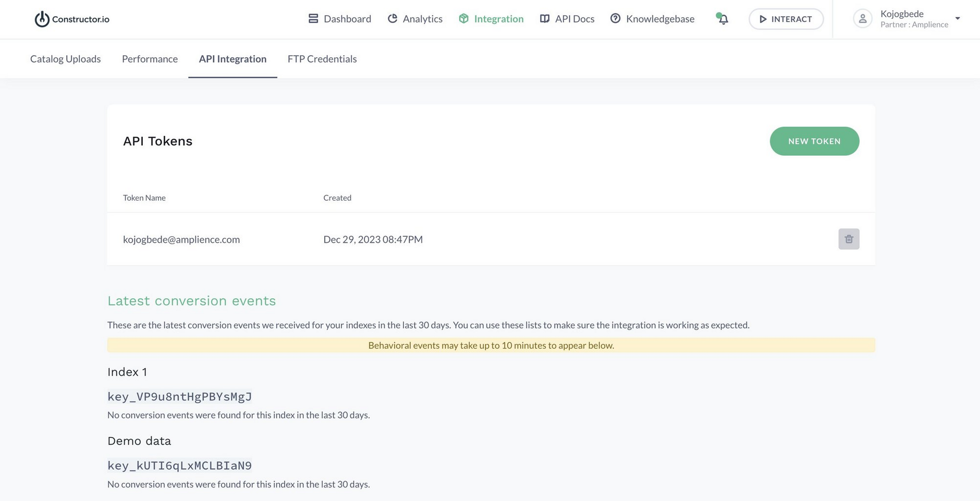Image resolution: width=980 pixels, height=501 pixels.
Task: Switch to the Performance tab
Action: click(x=150, y=59)
